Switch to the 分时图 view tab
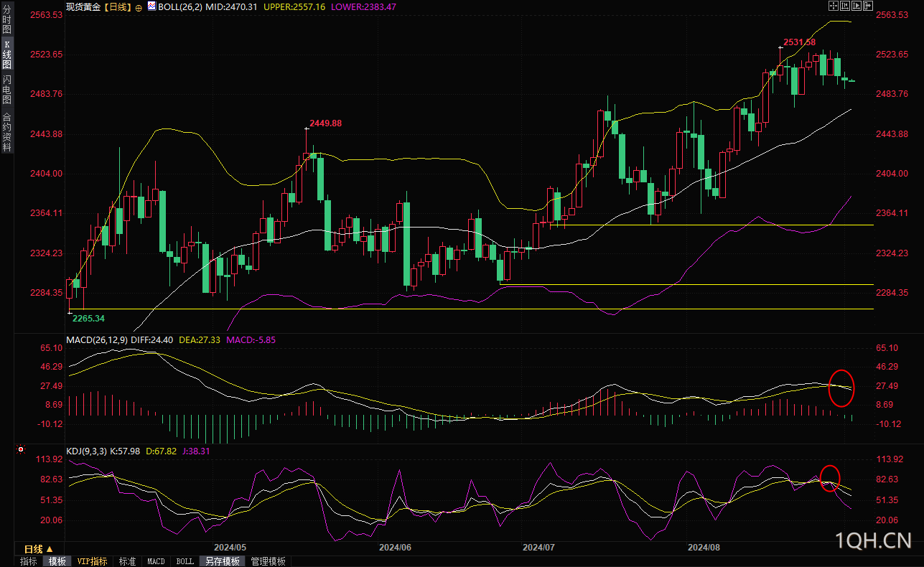The height and width of the screenshot is (567, 924). pyautogui.click(x=6, y=20)
